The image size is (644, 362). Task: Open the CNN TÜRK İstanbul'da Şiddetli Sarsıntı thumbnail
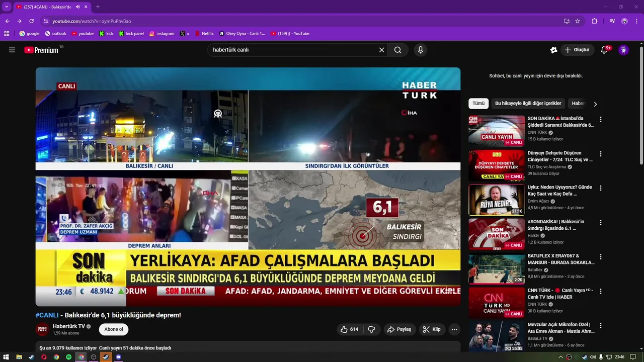point(497,131)
